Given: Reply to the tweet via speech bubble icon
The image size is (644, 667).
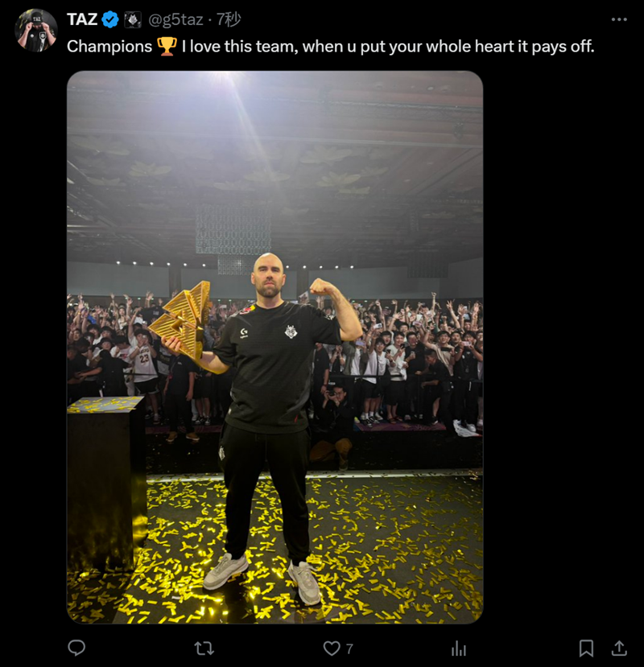Looking at the screenshot, I should 76,648.
